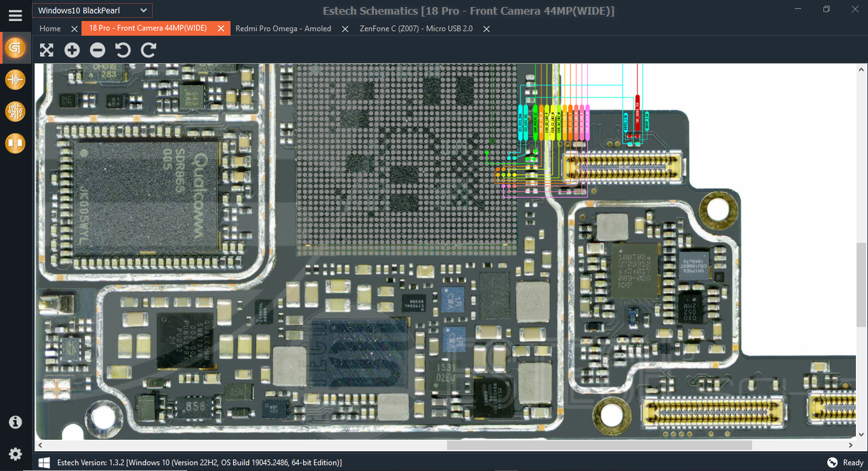Select the orange G logo sidebar icon
The height and width of the screenshot is (471, 868).
pos(15,48)
